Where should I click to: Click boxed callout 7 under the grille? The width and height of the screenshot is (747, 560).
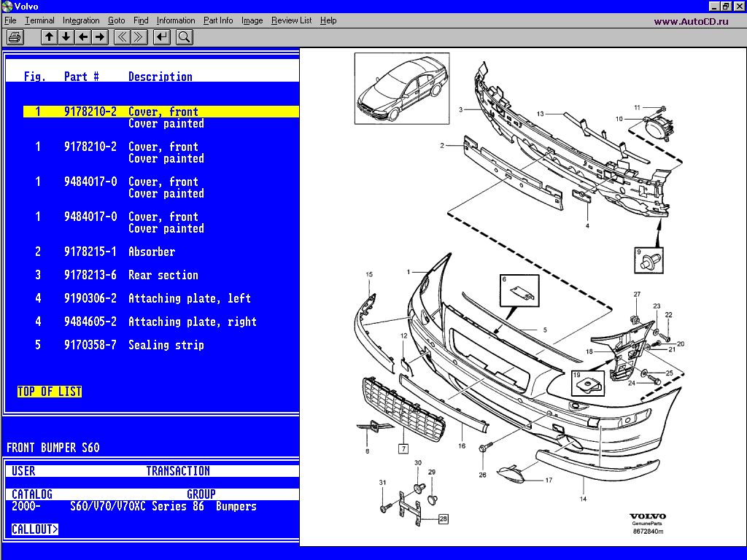pos(403,448)
